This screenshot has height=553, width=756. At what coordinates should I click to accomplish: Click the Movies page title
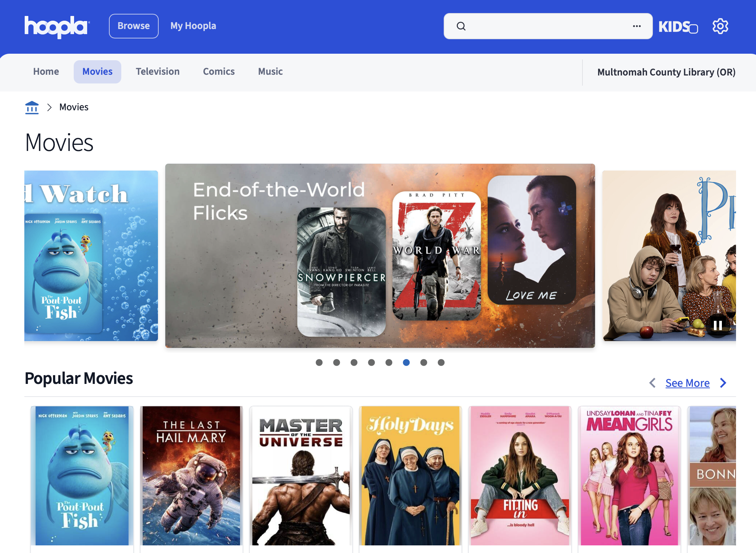[x=59, y=143]
